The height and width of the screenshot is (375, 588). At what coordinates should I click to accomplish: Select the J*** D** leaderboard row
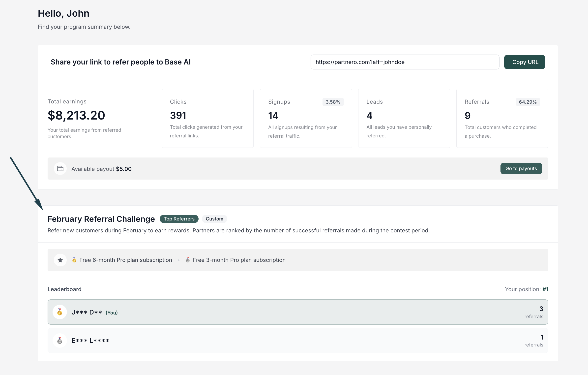(x=297, y=312)
